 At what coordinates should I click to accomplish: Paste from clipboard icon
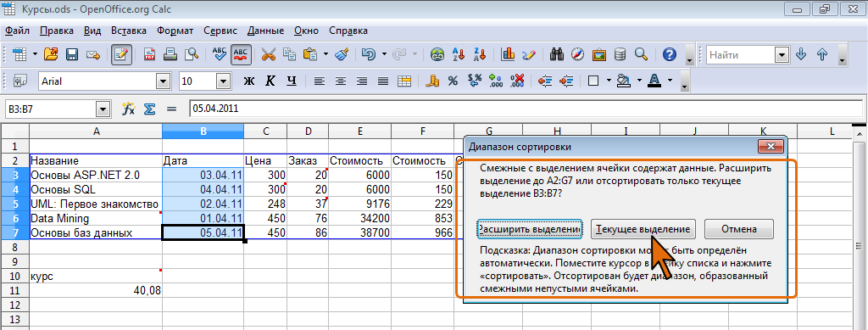click(310, 54)
